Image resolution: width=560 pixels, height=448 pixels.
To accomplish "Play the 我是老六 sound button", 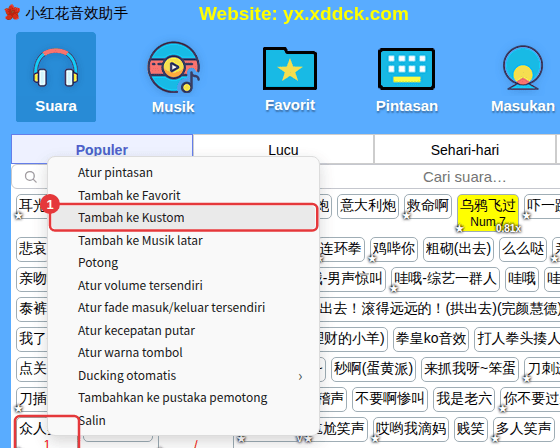I will (x=464, y=398).
